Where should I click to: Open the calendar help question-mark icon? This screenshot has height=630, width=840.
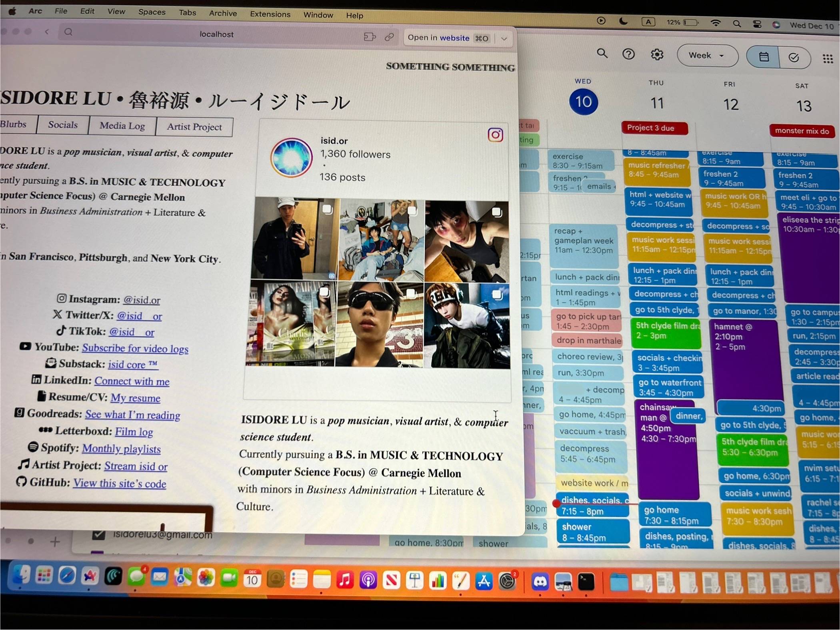coord(628,54)
